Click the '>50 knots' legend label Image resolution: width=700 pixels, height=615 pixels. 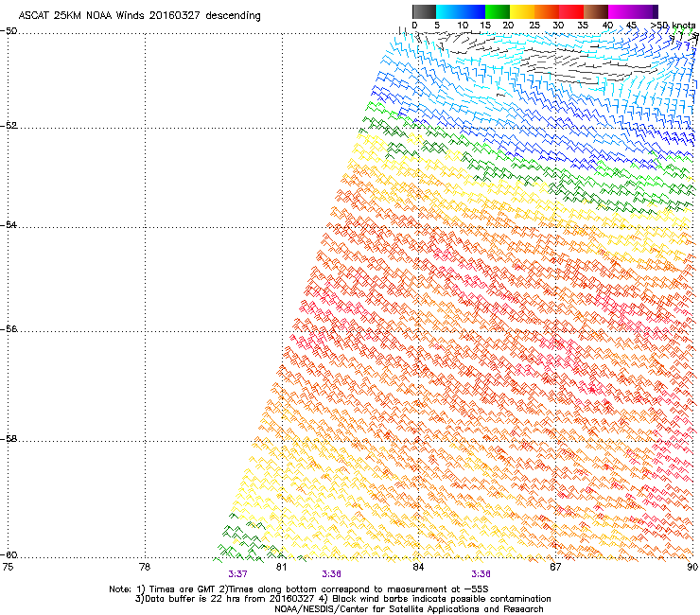click(673, 26)
